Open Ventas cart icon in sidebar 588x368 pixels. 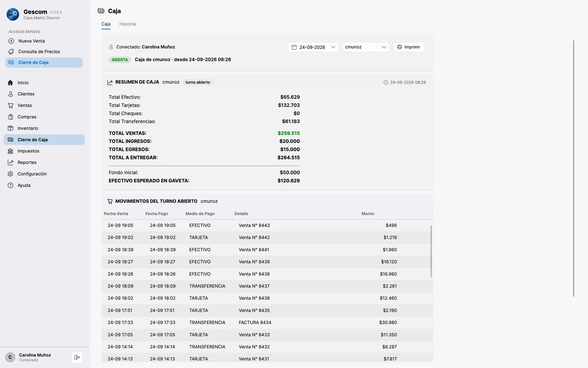10,105
